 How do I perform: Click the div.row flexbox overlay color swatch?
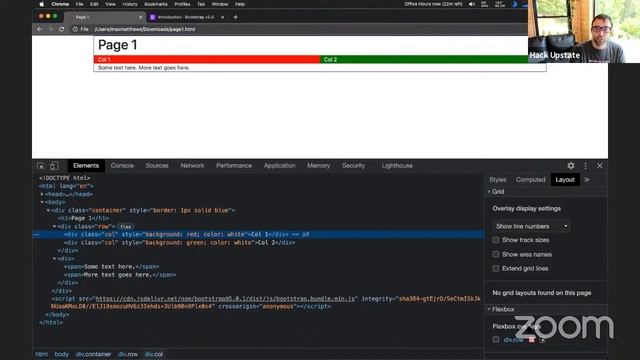click(531, 340)
